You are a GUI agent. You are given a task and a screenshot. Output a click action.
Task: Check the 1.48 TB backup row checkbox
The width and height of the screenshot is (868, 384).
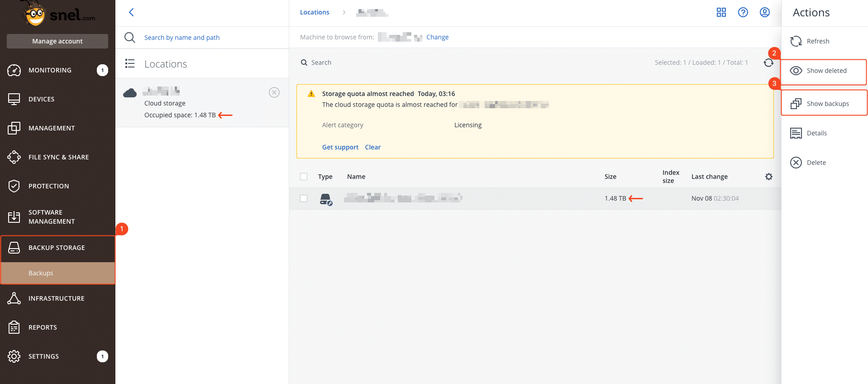pyautogui.click(x=304, y=198)
